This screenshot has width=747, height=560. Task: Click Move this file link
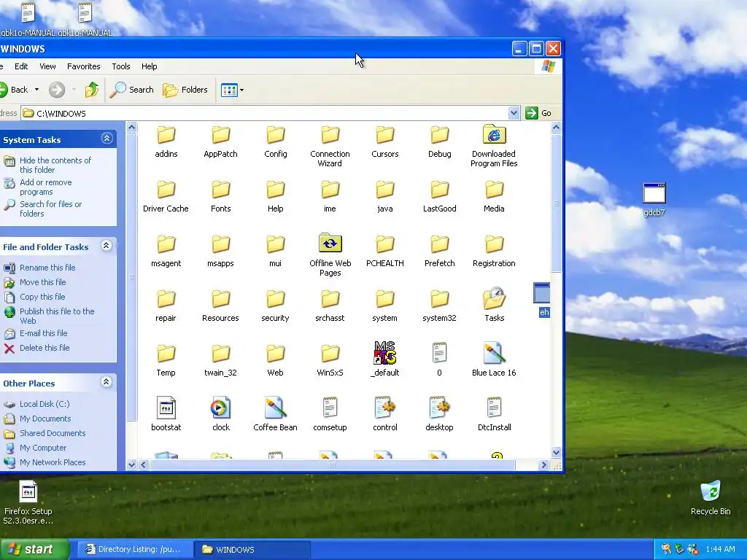(x=43, y=282)
